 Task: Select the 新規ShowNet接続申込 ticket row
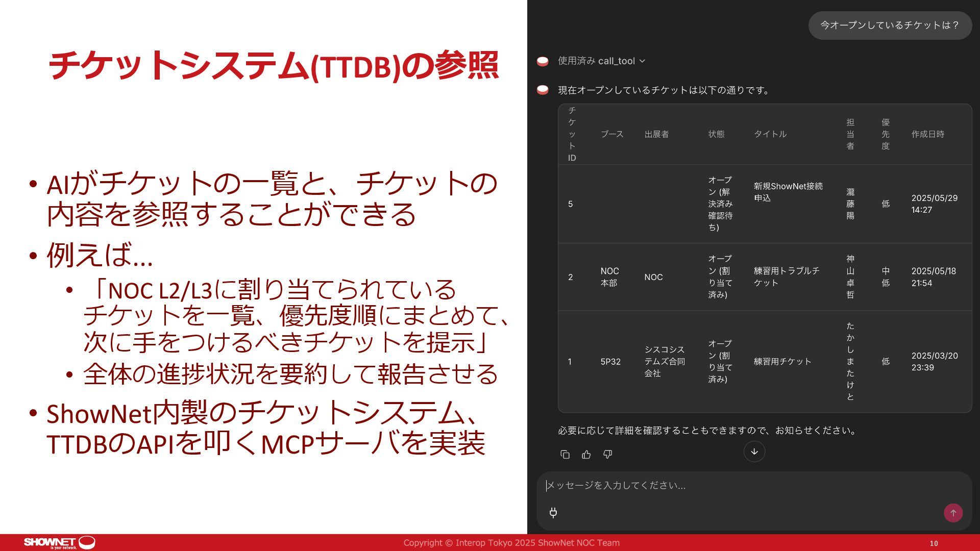788,192
